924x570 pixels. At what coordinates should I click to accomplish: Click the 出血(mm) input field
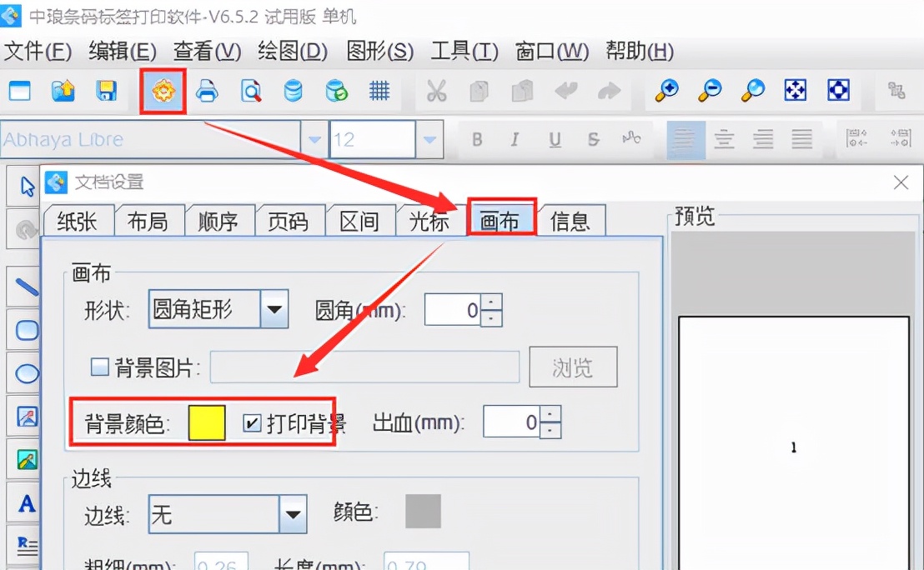pos(512,422)
